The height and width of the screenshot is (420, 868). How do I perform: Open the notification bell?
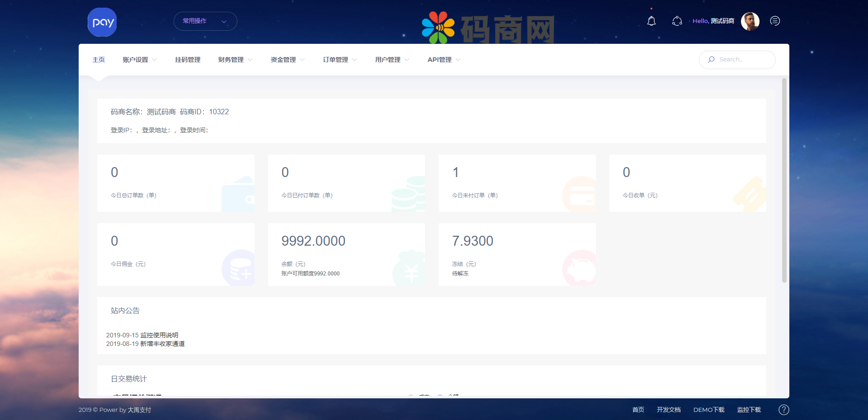click(x=651, y=21)
